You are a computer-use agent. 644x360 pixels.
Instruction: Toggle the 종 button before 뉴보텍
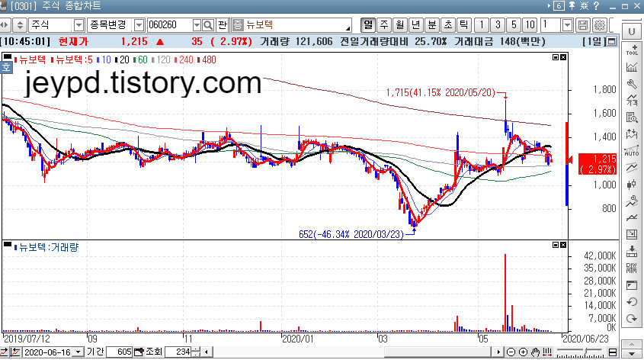[238, 25]
